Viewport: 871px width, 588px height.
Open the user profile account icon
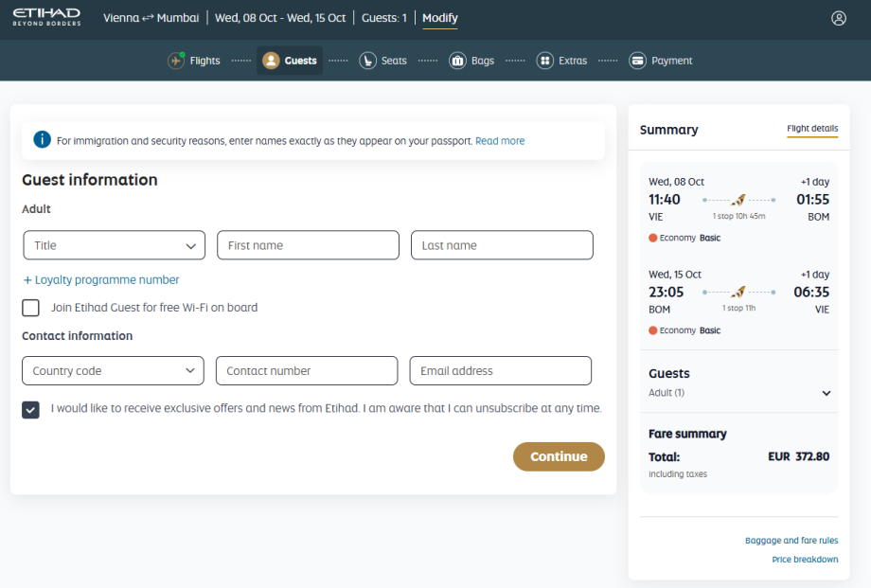pos(838,18)
